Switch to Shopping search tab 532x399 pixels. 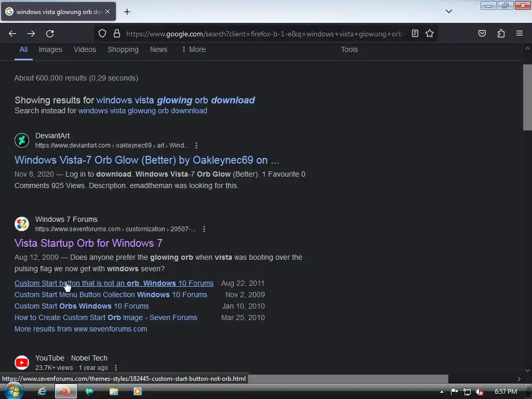point(123,49)
